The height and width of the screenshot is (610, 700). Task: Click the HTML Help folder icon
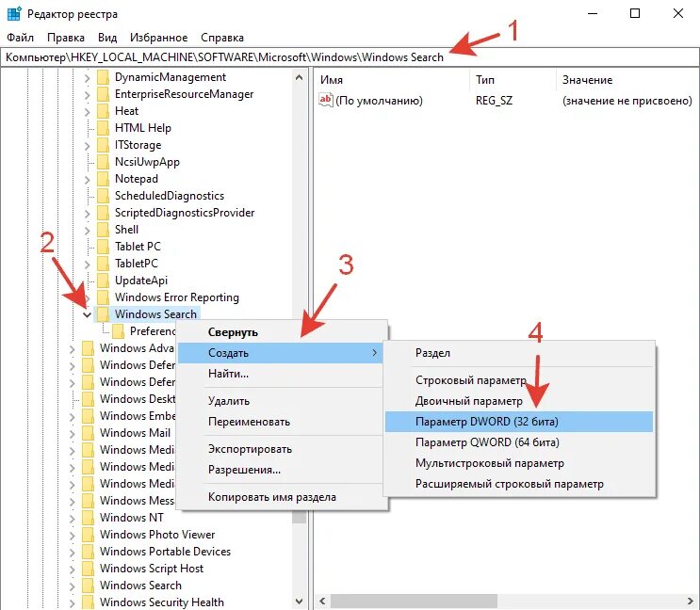pos(103,128)
